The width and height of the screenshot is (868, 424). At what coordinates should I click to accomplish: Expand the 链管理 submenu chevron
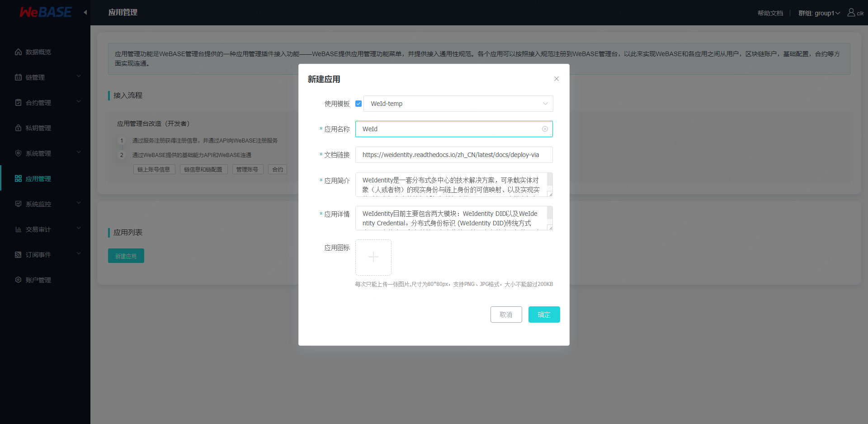pos(79,76)
